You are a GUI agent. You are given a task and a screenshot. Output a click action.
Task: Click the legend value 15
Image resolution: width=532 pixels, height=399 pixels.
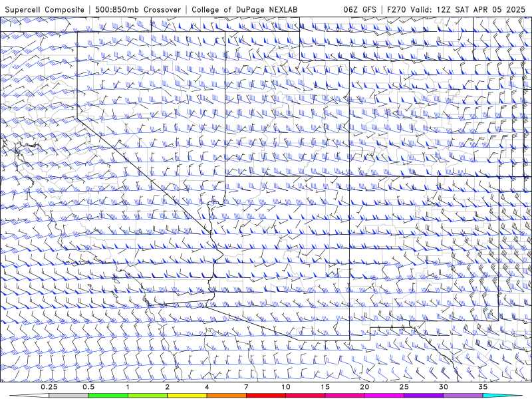(x=325, y=387)
